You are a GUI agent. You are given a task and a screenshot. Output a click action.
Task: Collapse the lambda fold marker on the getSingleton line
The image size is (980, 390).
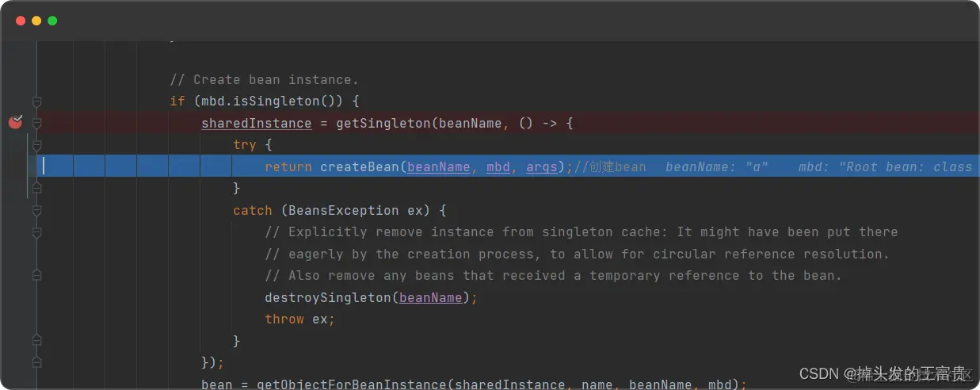tap(36, 124)
